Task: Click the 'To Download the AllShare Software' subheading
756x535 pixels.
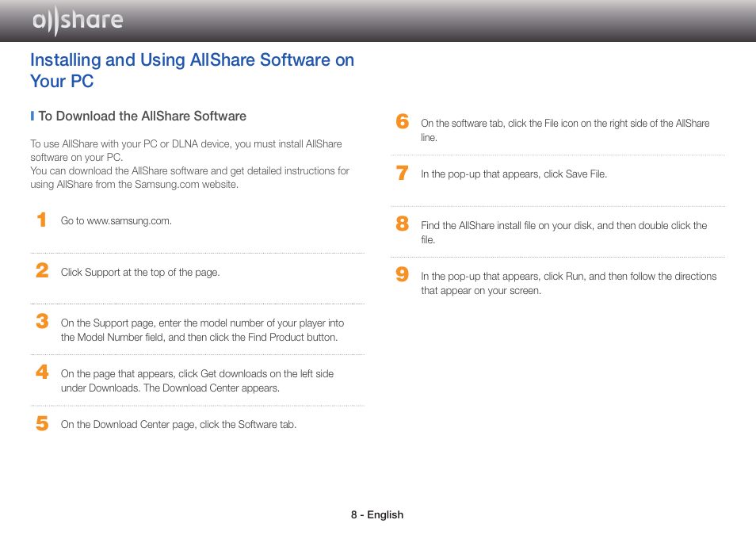Action: 142,117
